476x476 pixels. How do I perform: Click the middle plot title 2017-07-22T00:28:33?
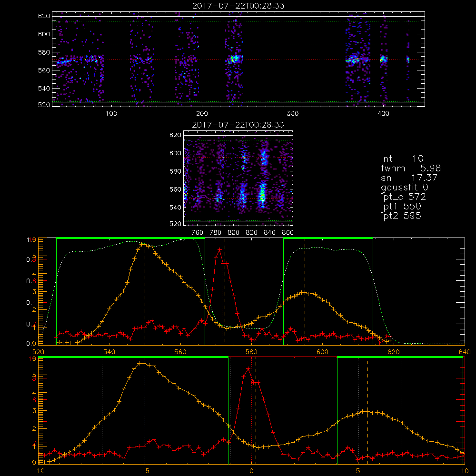click(x=238, y=125)
